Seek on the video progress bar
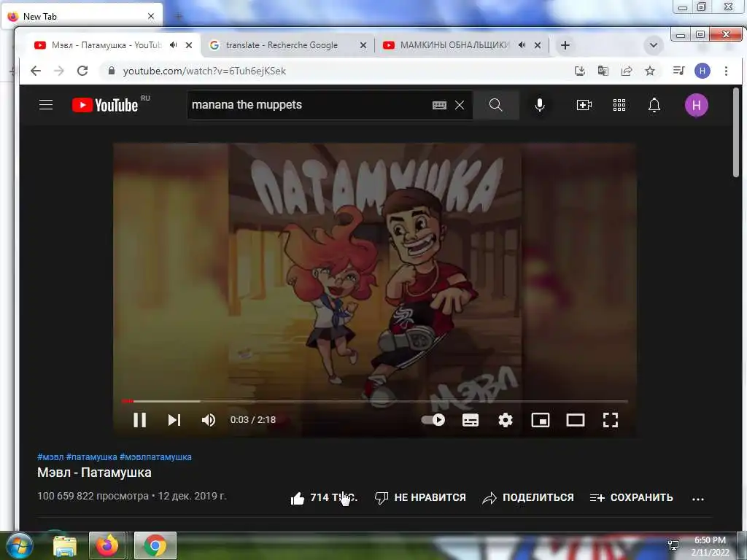Viewport: 747px width, 560px height. click(374, 402)
